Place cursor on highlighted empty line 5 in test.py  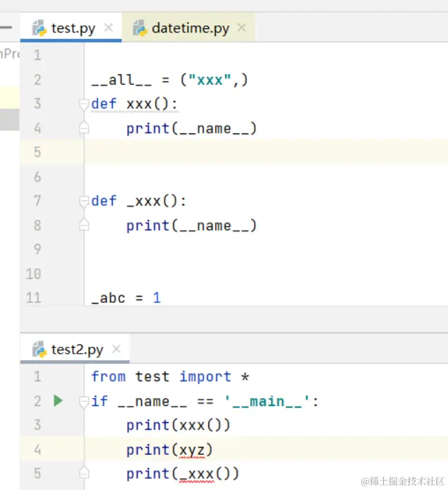tap(265, 153)
